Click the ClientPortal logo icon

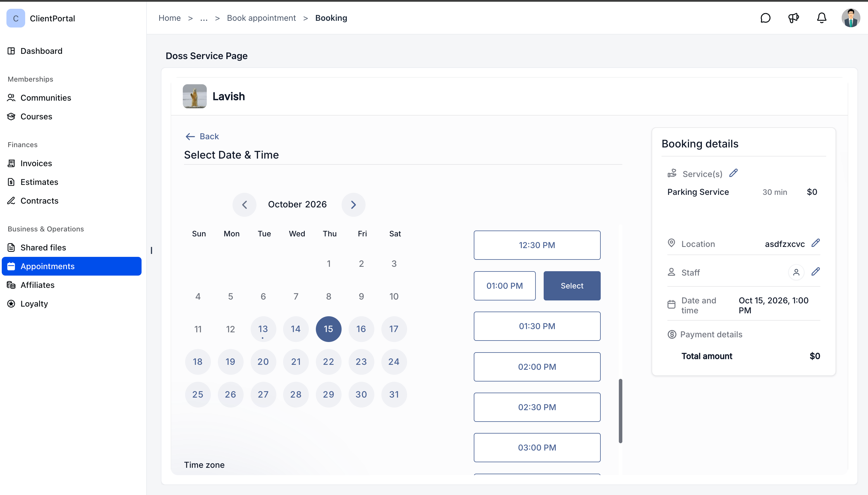click(x=15, y=18)
